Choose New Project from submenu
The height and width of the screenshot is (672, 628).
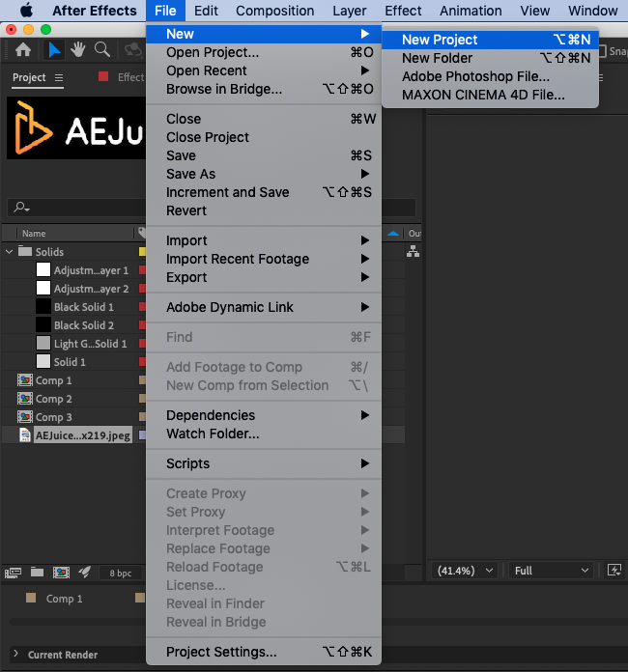[490, 40]
